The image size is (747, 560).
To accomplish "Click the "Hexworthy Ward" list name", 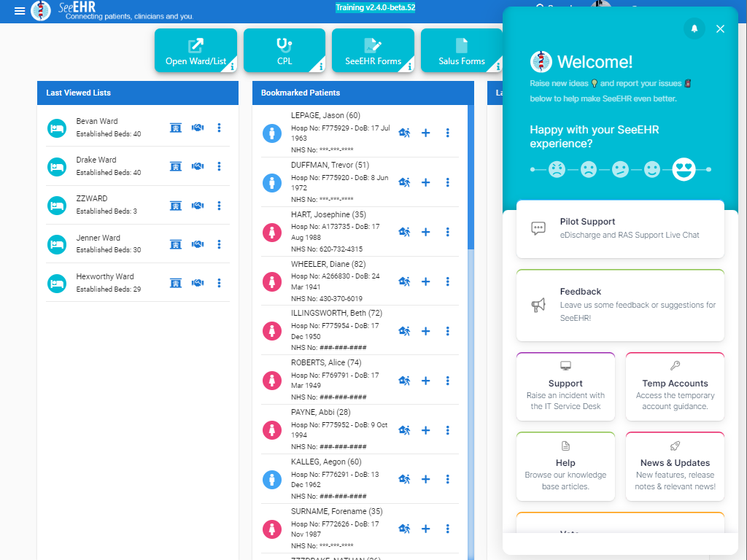I will [105, 276].
